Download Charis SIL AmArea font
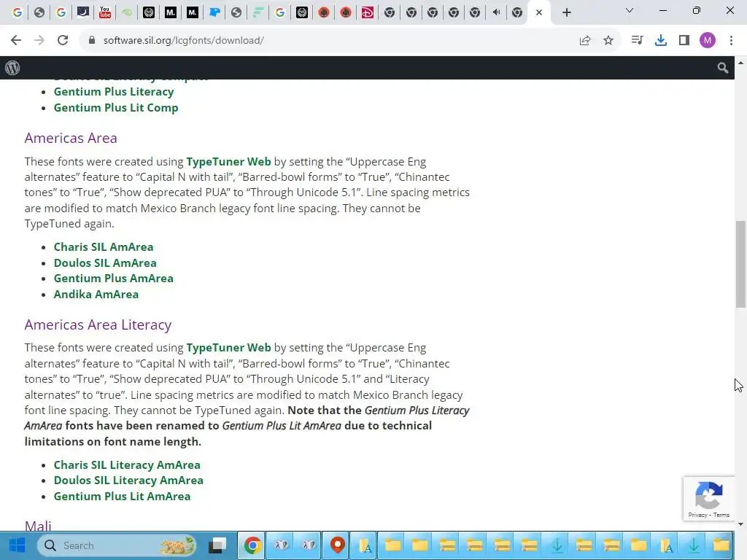This screenshot has height=560, width=747. [x=104, y=246]
